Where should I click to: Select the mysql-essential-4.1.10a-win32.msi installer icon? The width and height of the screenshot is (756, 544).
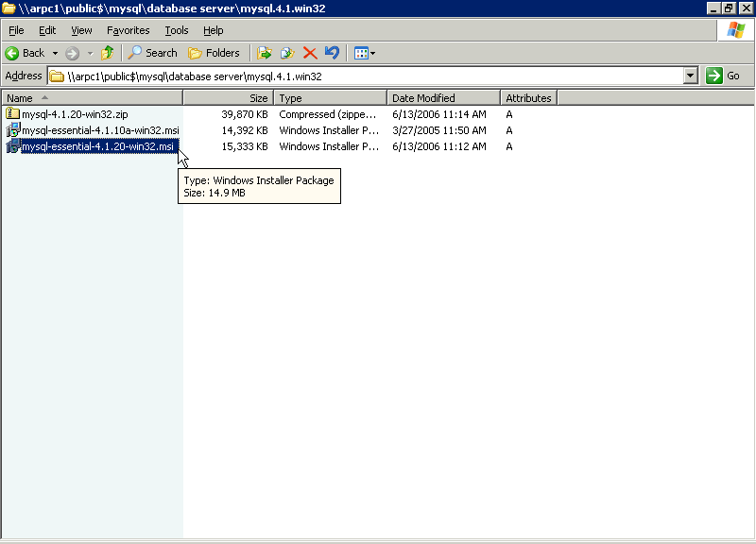pos(12,130)
